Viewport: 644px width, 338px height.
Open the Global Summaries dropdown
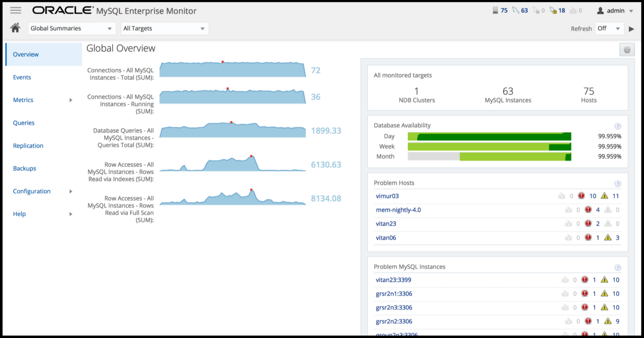pyautogui.click(x=72, y=29)
